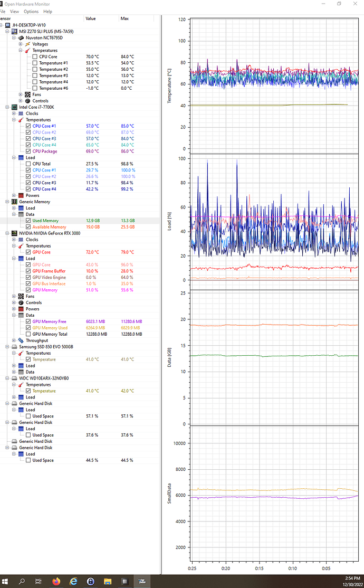Click the GPU Memory Used max value 6829.9 MB

click(x=130, y=328)
